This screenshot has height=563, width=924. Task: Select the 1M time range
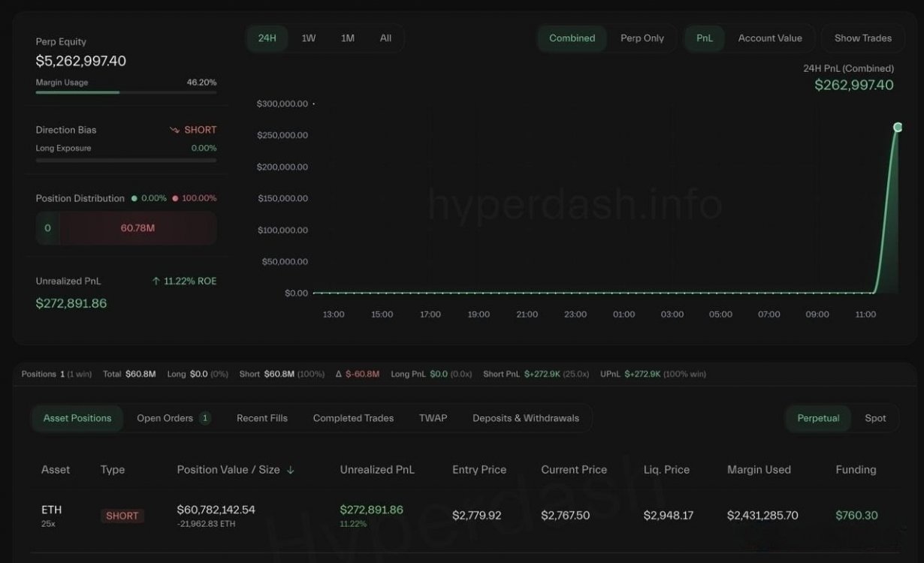tap(348, 38)
